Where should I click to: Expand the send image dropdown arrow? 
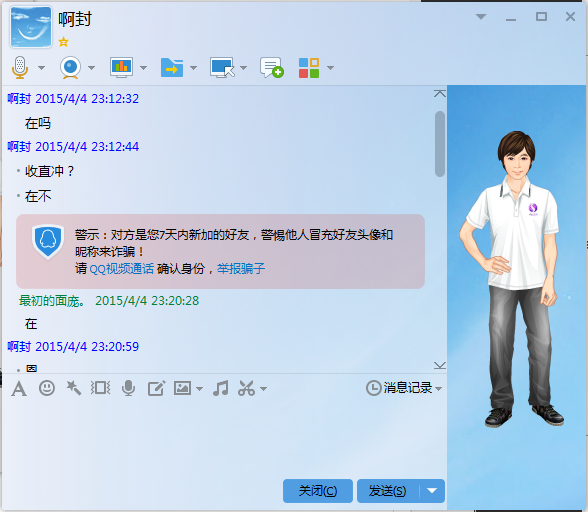(x=200, y=389)
